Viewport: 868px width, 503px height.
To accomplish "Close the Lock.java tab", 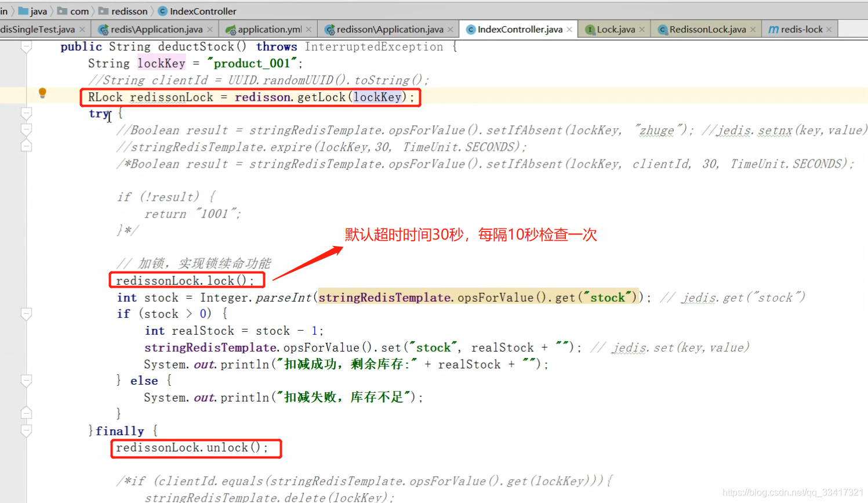I will coord(642,29).
